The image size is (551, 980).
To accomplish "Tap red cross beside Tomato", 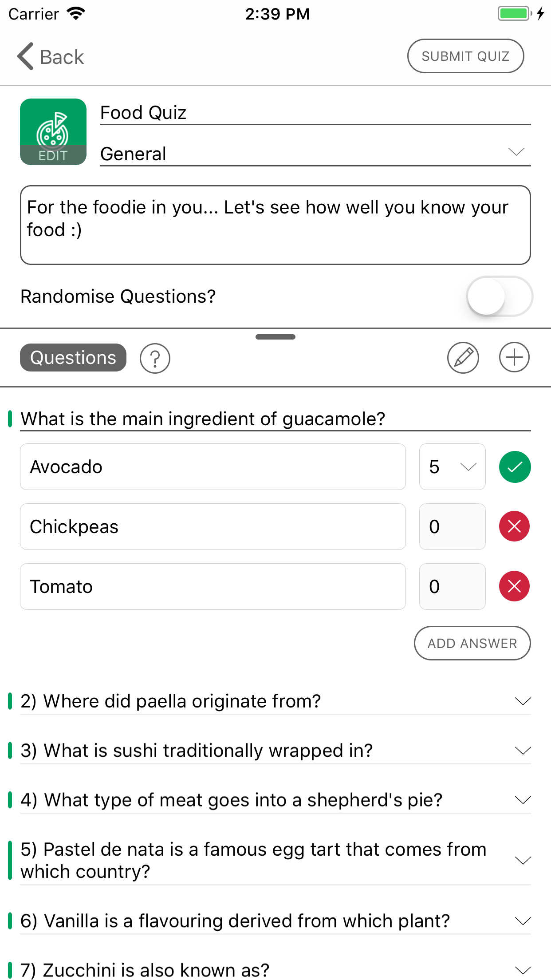I will (x=515, y=586).
